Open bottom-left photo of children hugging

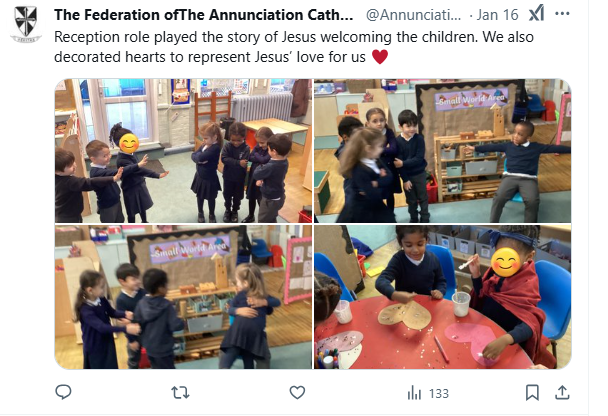183,297
